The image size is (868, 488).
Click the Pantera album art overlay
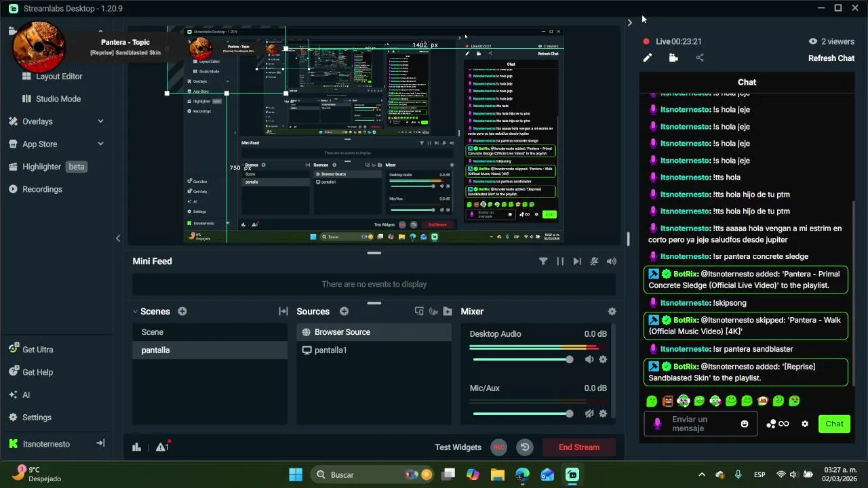(x=39, y=46)
